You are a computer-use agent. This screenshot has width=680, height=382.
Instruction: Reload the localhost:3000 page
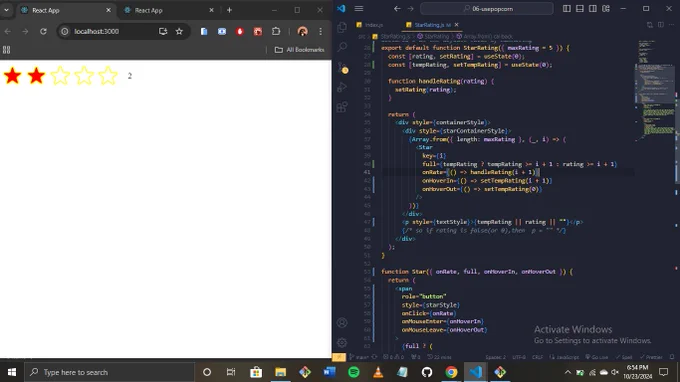pyautogui.click(x=43, y=31)
